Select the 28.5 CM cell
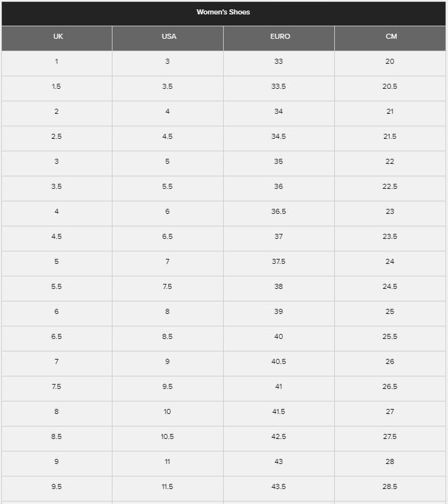This screenshot has width=448, height=504. 390,486
